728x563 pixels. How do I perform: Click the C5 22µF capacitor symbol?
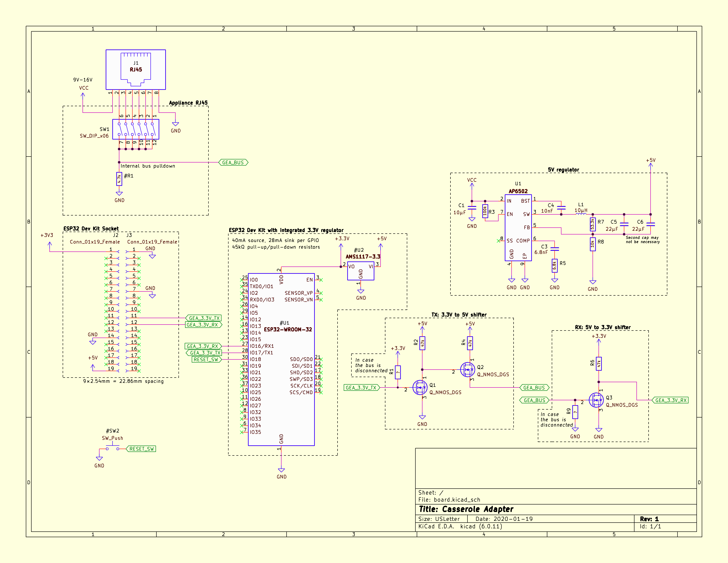pos(624,225)
